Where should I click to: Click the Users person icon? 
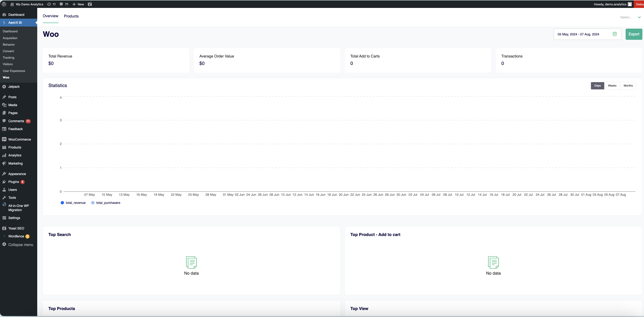tap(4, 190)
